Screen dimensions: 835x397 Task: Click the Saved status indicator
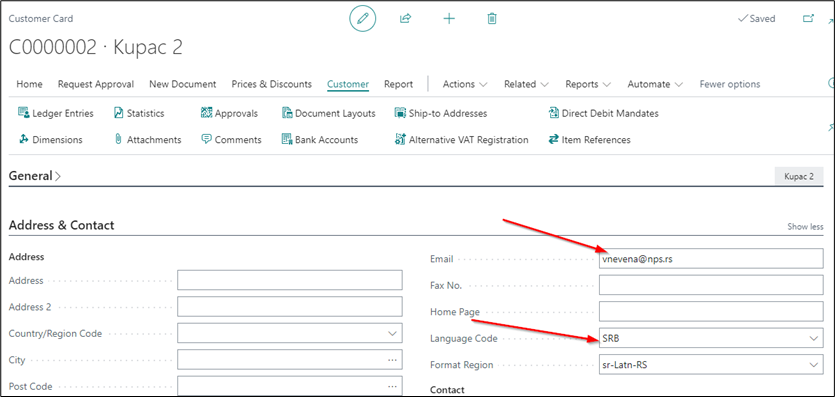pos(756,19)
